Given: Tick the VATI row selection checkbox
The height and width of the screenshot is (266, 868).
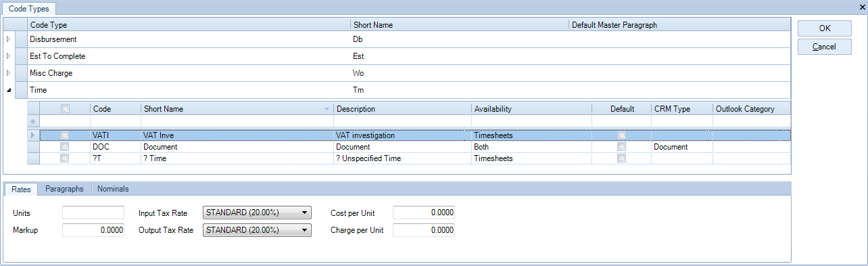Looking at the screenshot, I should pos(65,135).
